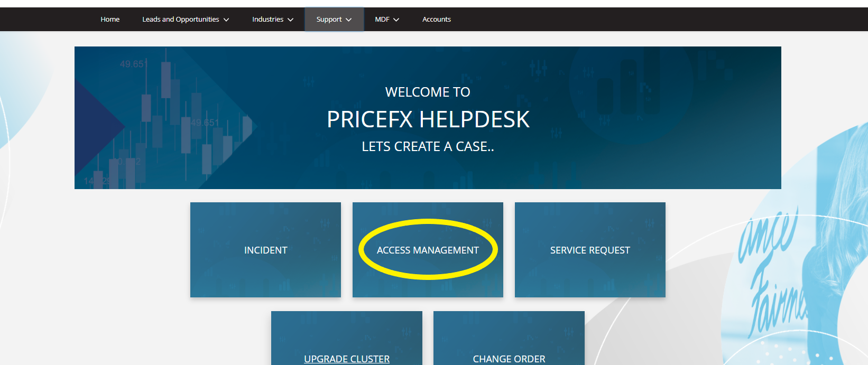Click the PRICEFX HELPDESK banner heading
This screenshot has height=365, width=868.
click(428, 119)
